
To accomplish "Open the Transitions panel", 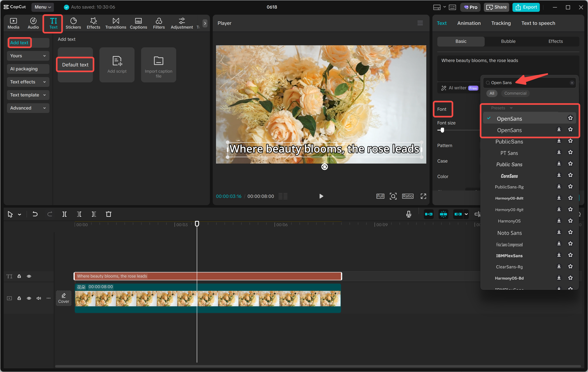I will tap(116, 23).
